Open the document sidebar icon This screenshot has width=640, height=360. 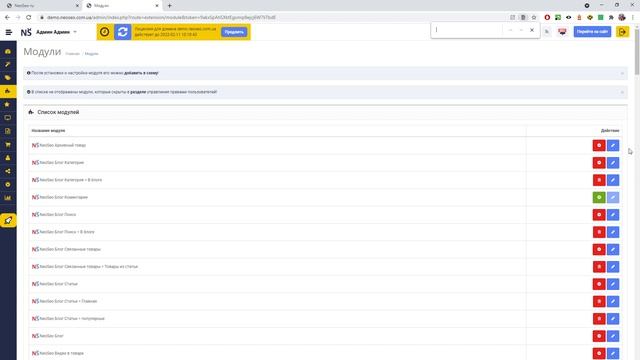[x=8, y=131]
